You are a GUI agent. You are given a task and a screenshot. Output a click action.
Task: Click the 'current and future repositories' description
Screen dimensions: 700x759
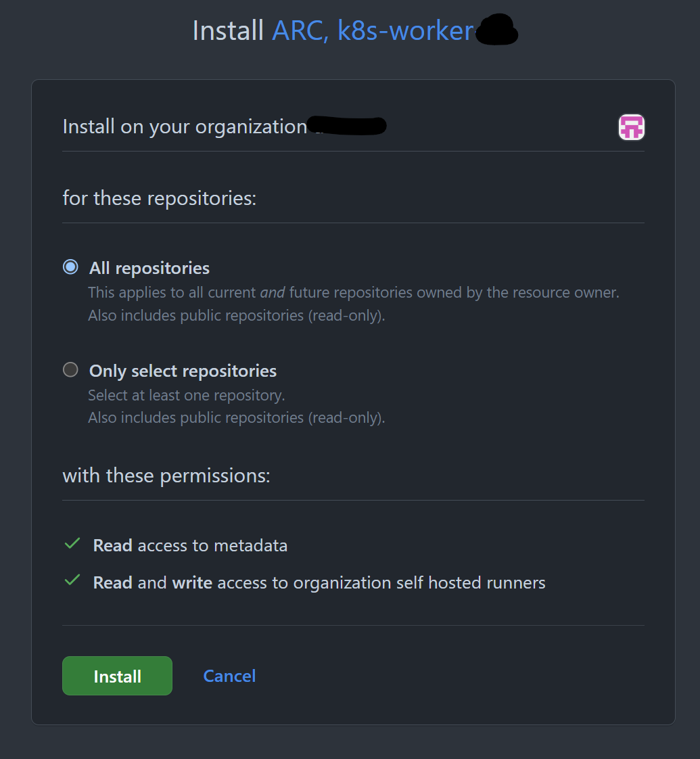pos(354,292)
